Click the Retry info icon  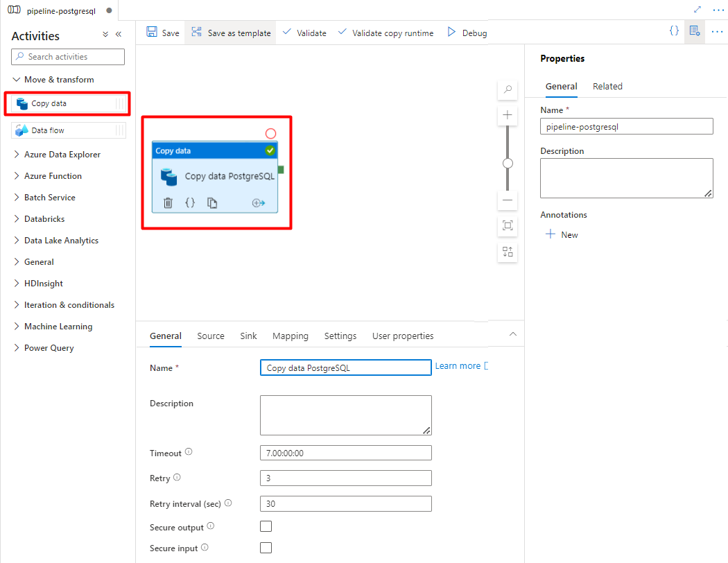[x=177, y=477]
